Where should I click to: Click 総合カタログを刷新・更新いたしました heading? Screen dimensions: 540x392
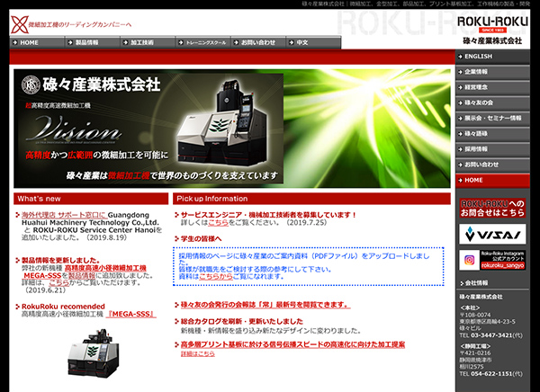click(242, 322)
